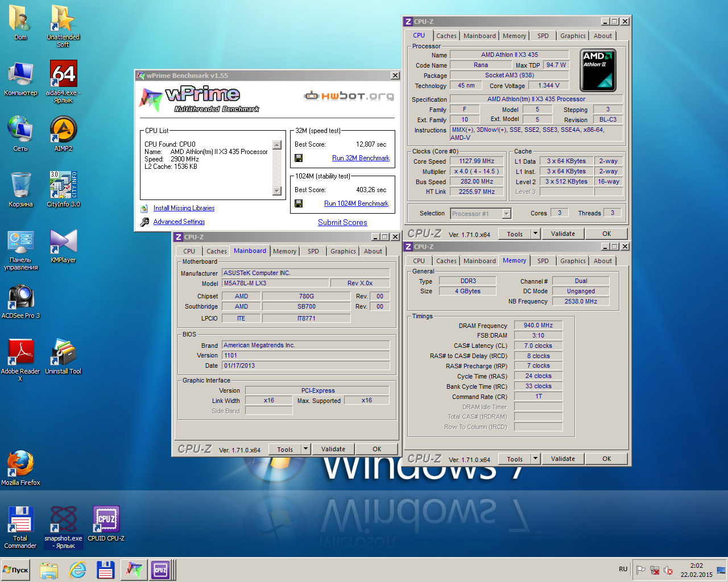Launch the CityInfo 3.0 icon
The image size is (728, 582).
point(63,189)
